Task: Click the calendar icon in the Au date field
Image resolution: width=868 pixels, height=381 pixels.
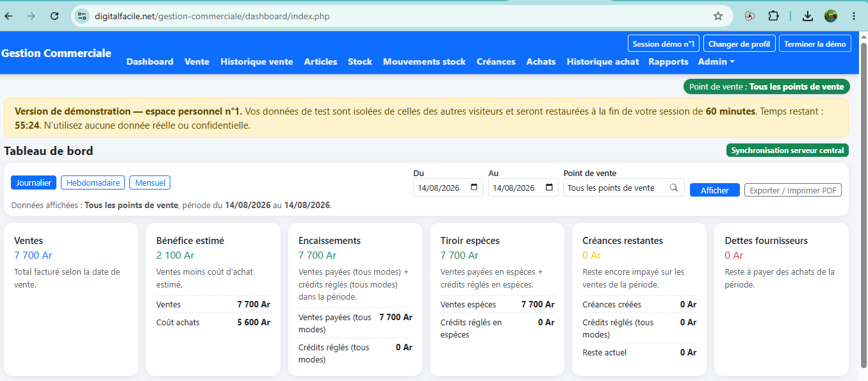Action: click(549, 188)
